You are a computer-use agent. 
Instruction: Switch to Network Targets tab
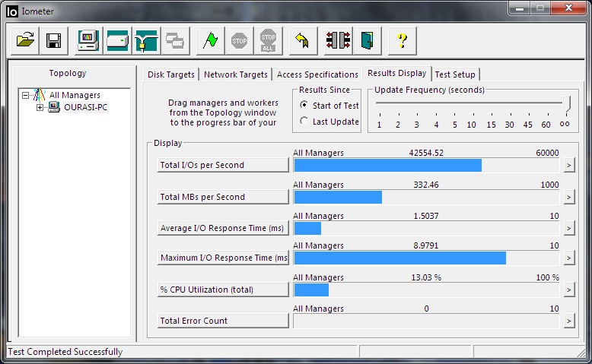pos(236,74)
